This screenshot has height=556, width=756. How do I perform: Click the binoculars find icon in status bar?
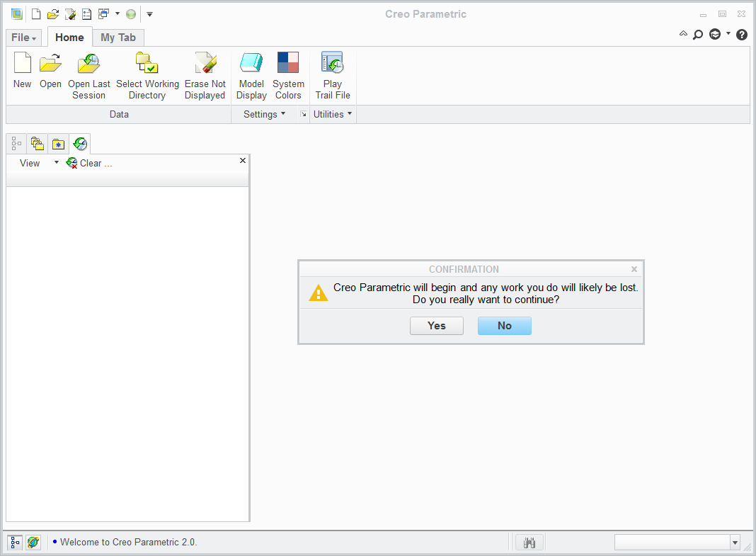coord(529,543)
